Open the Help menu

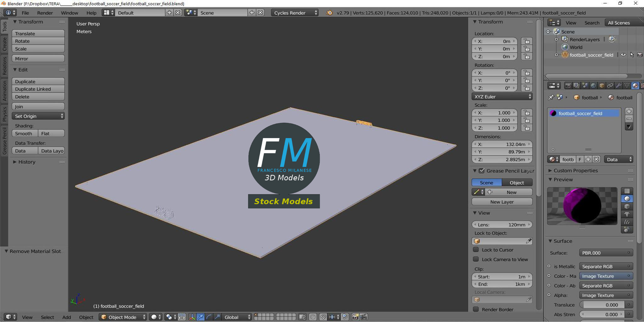pyautogui.click(x=91, y=13)
